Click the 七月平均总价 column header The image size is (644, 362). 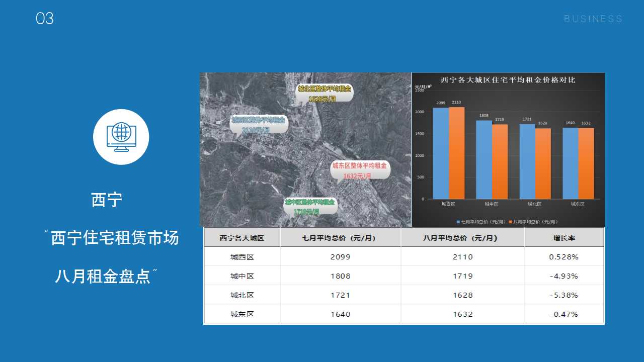[x=340, y=238]
